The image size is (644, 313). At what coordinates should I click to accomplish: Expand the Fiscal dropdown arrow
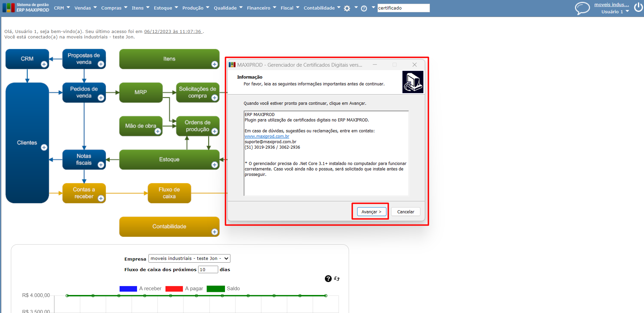pos(298,7)
